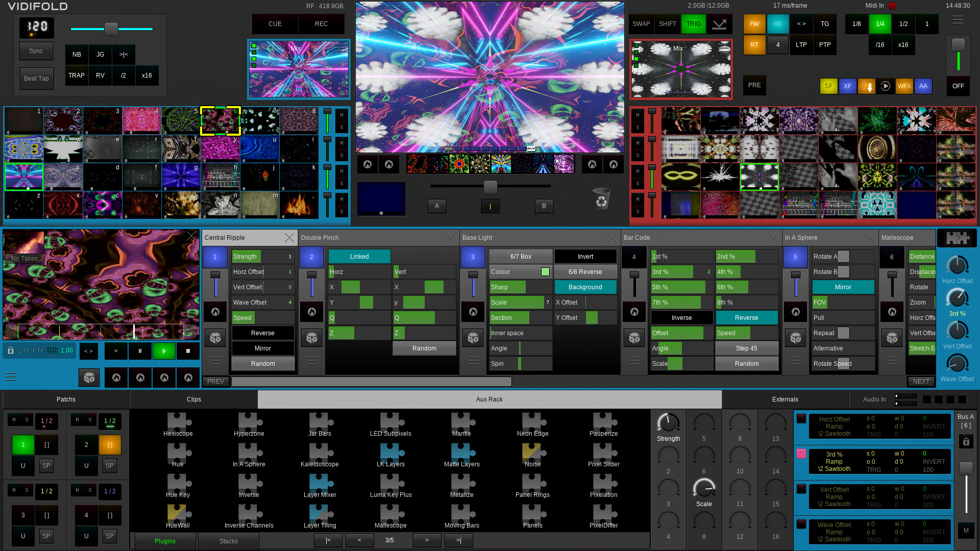The width and height of the screenshot is (980, 551).
Task: Click the Beat Tap button
Action: point(36,79)
